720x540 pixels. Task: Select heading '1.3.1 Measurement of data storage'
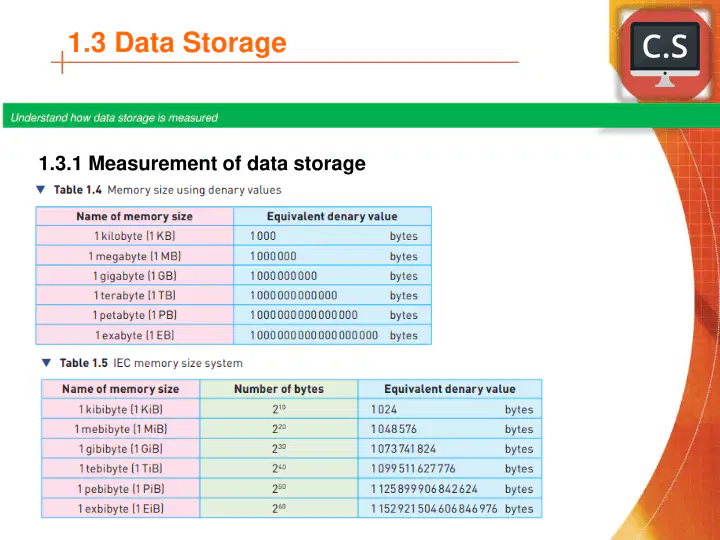202,163
